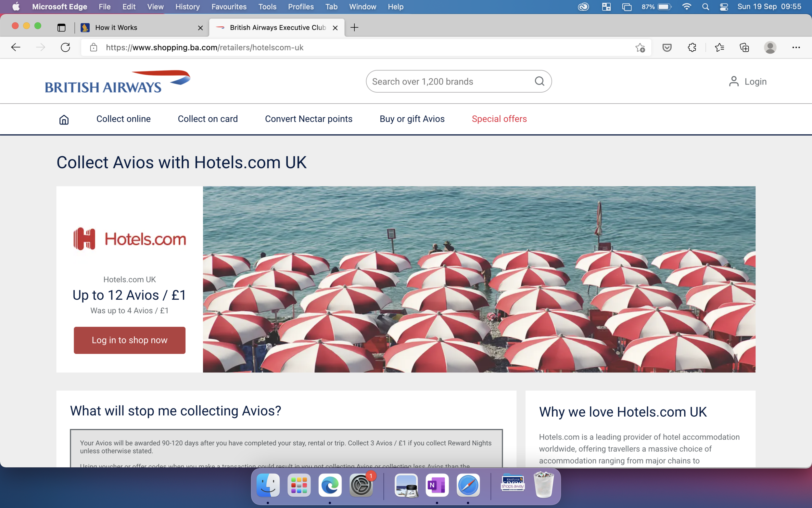Open the browser profile avatar menu
The image size is (812, 508).
[x=770, y=47]
